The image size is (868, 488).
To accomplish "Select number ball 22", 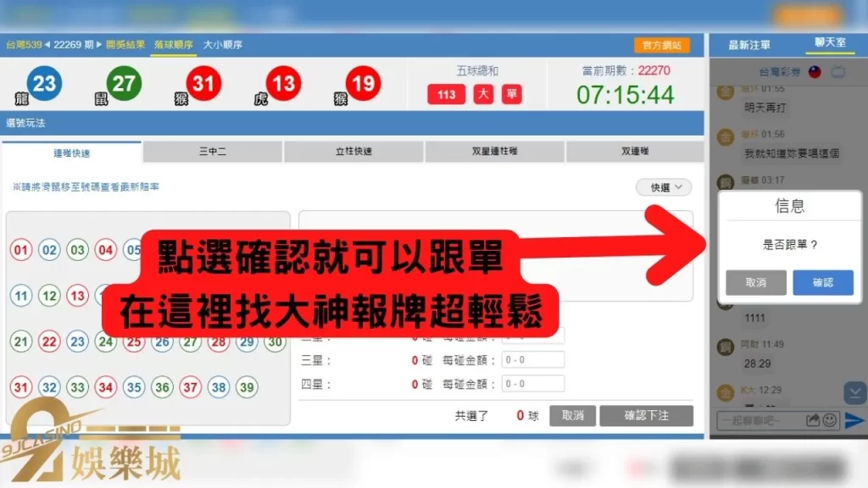I will tap(49, 342).
